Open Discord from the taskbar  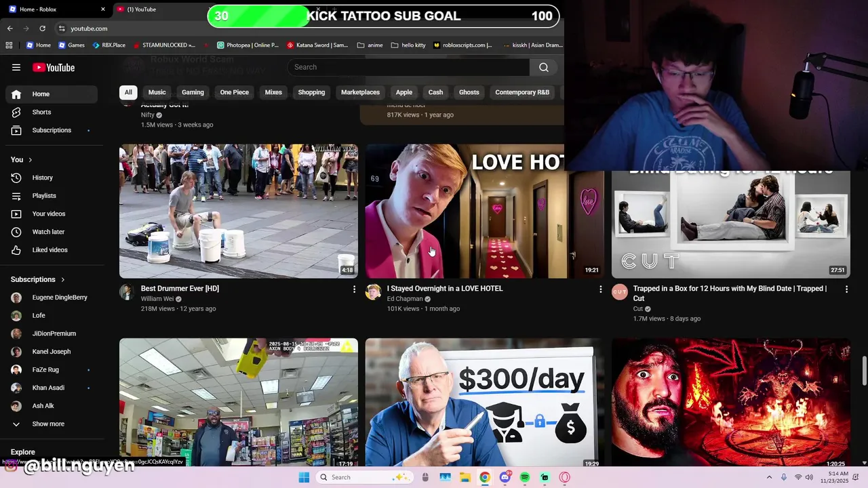tap(505, 477)
